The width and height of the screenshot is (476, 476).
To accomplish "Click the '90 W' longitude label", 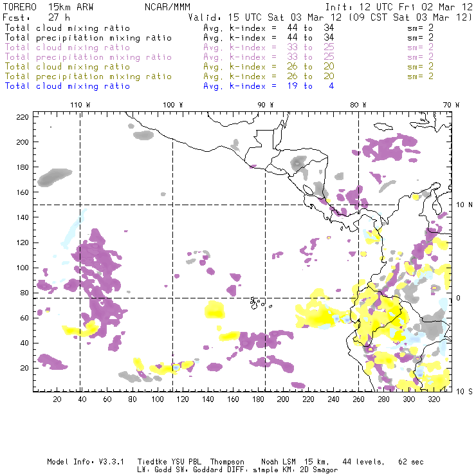I will [265, 105].
